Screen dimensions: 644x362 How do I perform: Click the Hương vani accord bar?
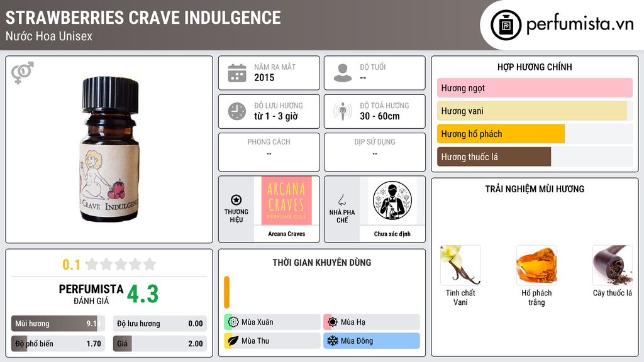(535, 111)
